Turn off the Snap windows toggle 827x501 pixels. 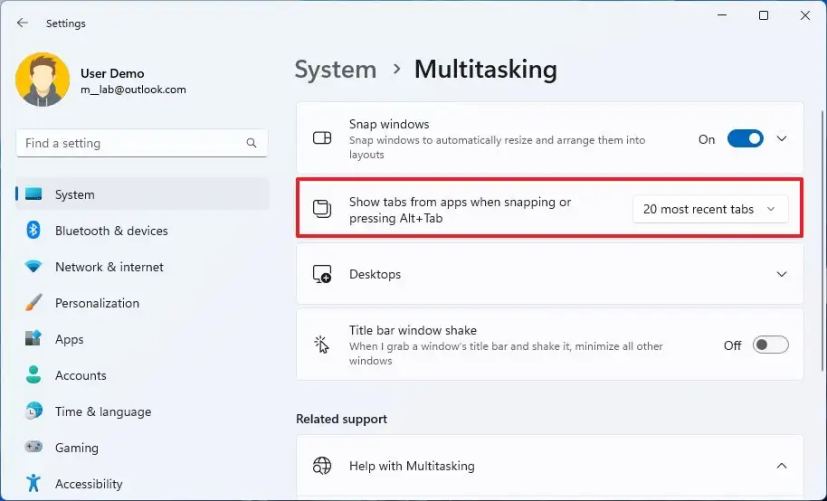(745, 139)
